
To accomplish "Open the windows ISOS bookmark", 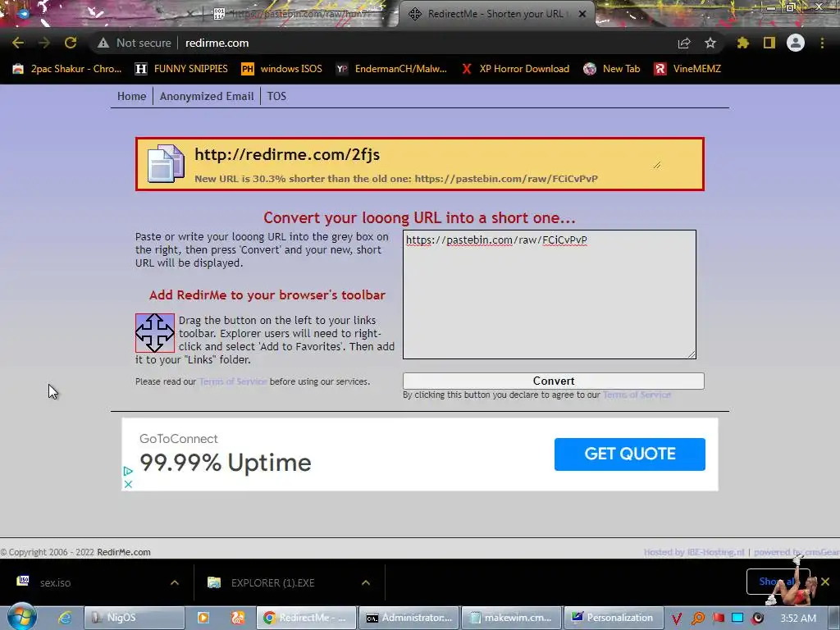I will [282, 69].
